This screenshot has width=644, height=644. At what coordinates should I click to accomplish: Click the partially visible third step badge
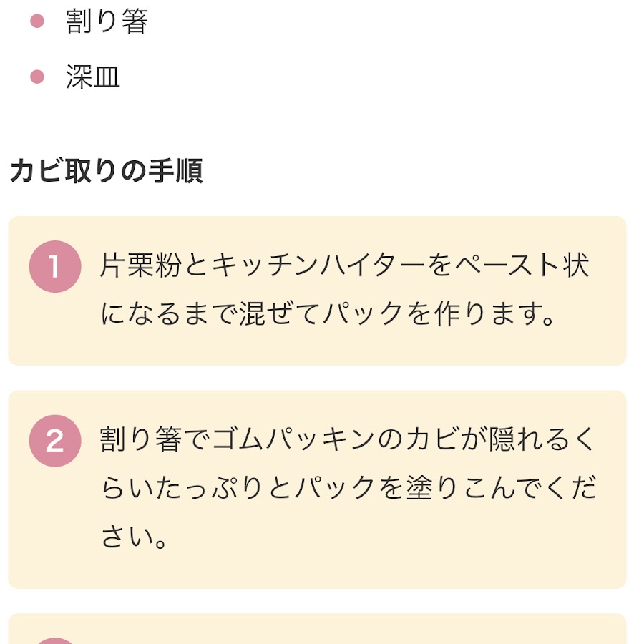[x=55, y=640]
